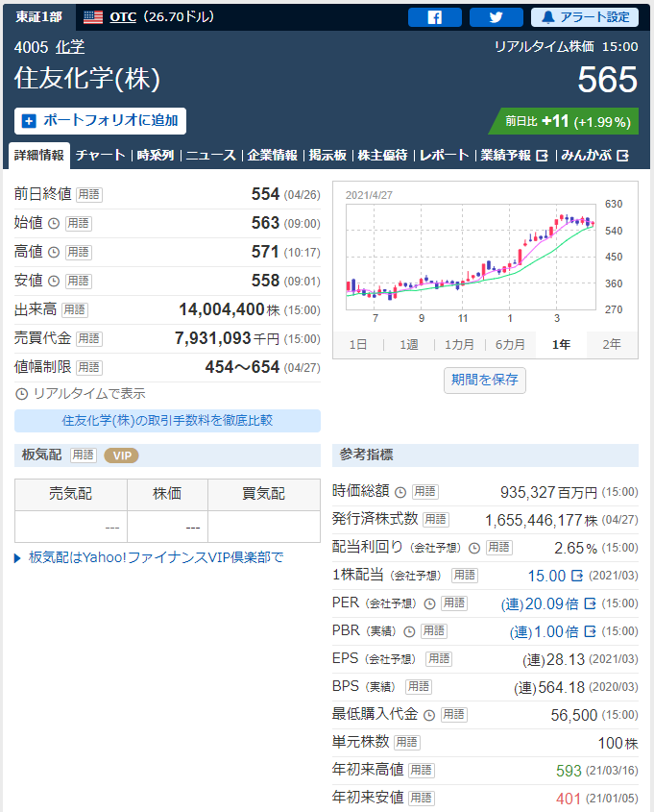Open the 15.00 dividend link
This screenshot has width=654, height=812.
pos(555,576)
